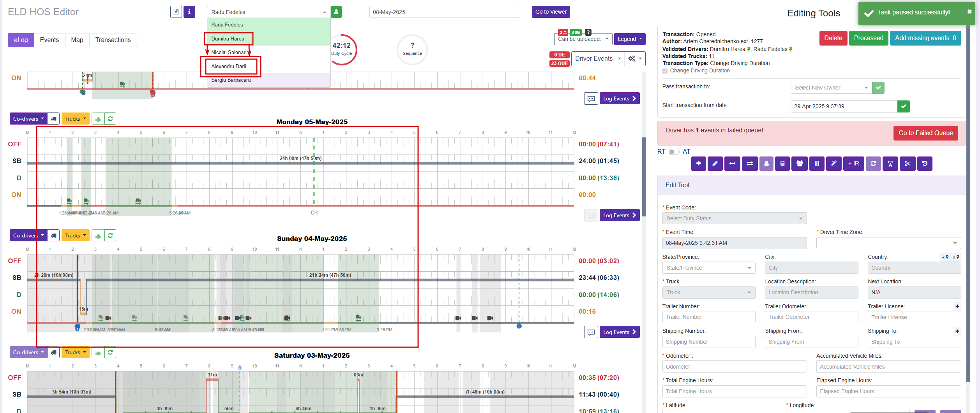
Task: Click engine icon in Monday 05-May toolbar
Action: coord(98,119)
